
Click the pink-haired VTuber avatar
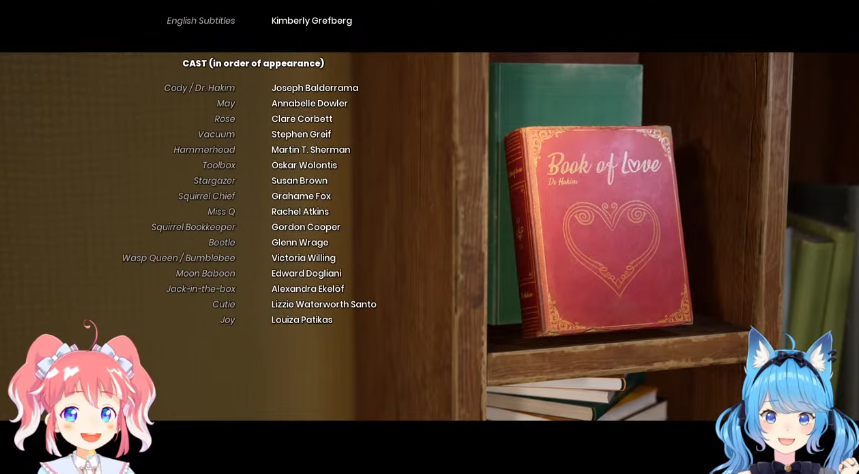(x=81, y=398)
